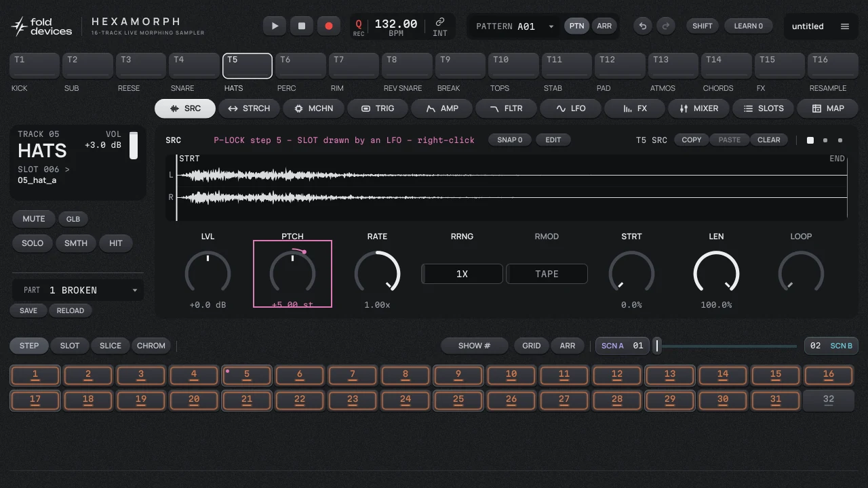Click the HATS track VOL slider
Viewport: 868px width, 488px height.
tap(134, 146)
